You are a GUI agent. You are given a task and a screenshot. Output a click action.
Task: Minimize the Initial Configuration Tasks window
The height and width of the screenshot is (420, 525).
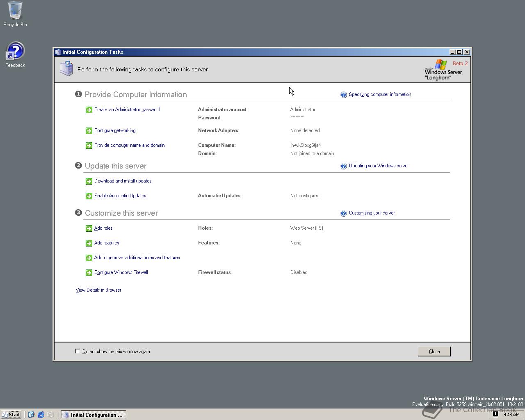point(452,52)
